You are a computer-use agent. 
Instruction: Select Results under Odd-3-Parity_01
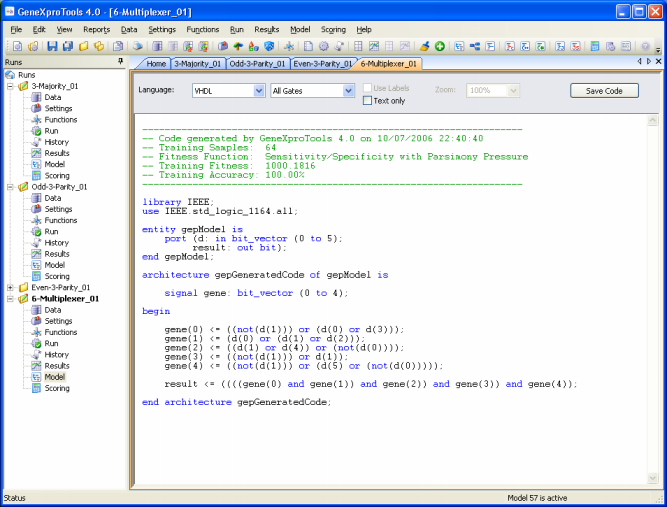click(x=57, y=254)
